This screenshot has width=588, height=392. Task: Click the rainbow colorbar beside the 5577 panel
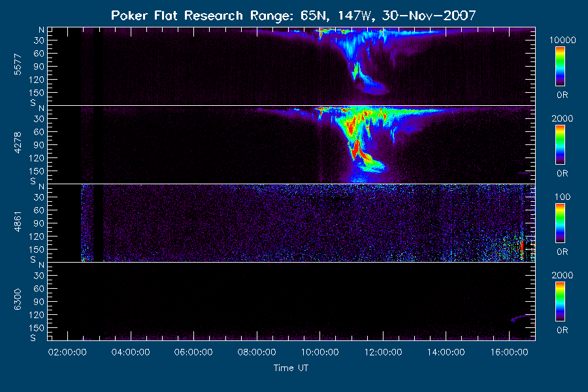tap(561, 67)
